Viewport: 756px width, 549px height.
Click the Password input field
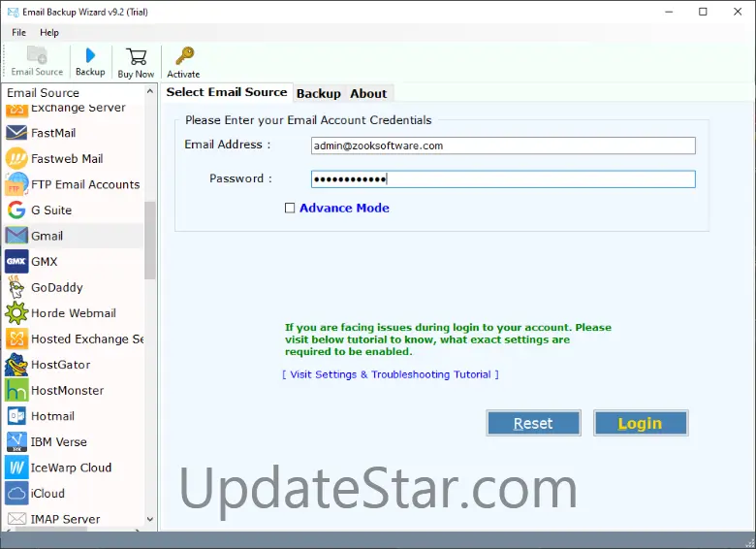click(503, 179)
